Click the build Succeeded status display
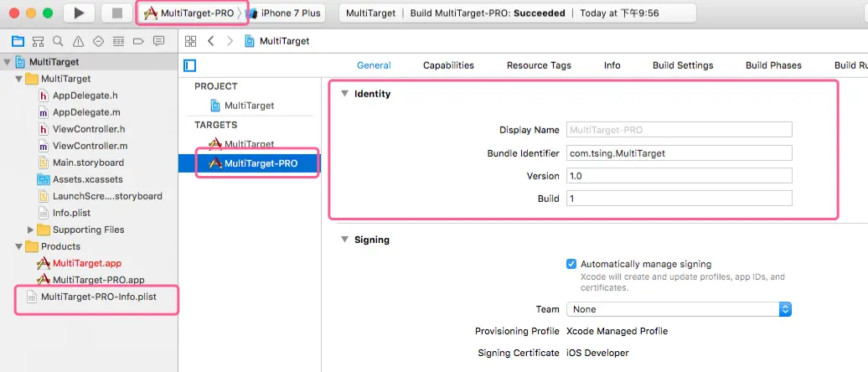This screenshot has width=868, height=372. (x=518, y=13)
